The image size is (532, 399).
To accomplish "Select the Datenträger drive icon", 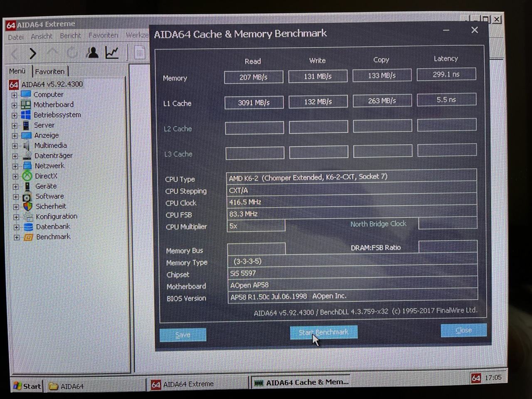I will (x=27, y=156).
